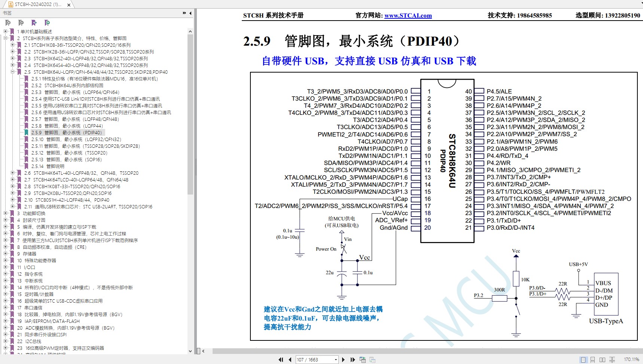Select single page layout mode
The height and width of the screenshot is (364, 643).
tap(583, 360)
